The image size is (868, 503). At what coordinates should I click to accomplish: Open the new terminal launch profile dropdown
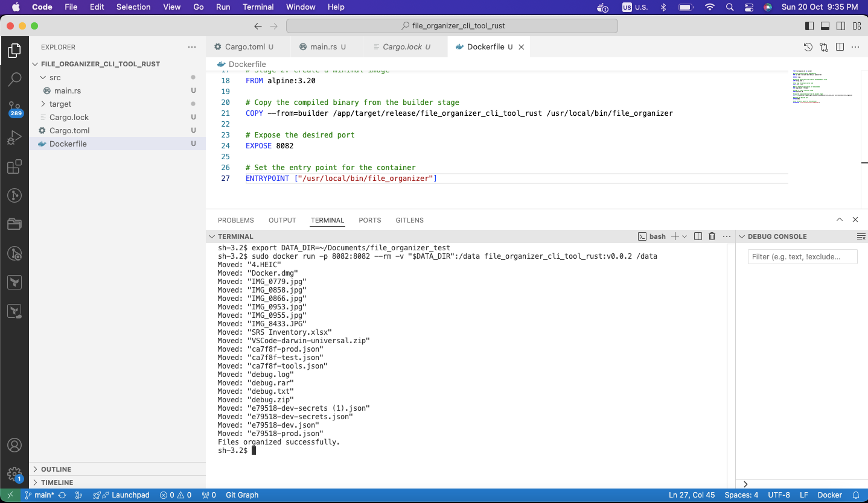point(685,236)
